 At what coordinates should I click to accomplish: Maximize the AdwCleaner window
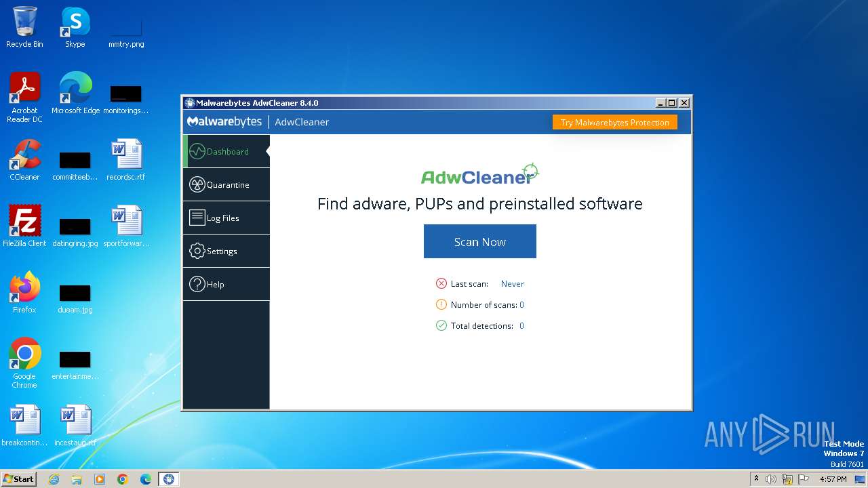click(x=672, y=103)
